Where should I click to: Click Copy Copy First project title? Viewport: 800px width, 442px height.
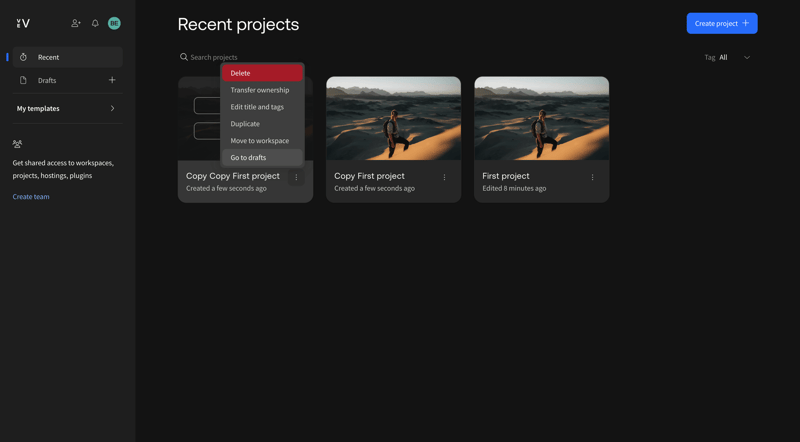tap(233, 176)
